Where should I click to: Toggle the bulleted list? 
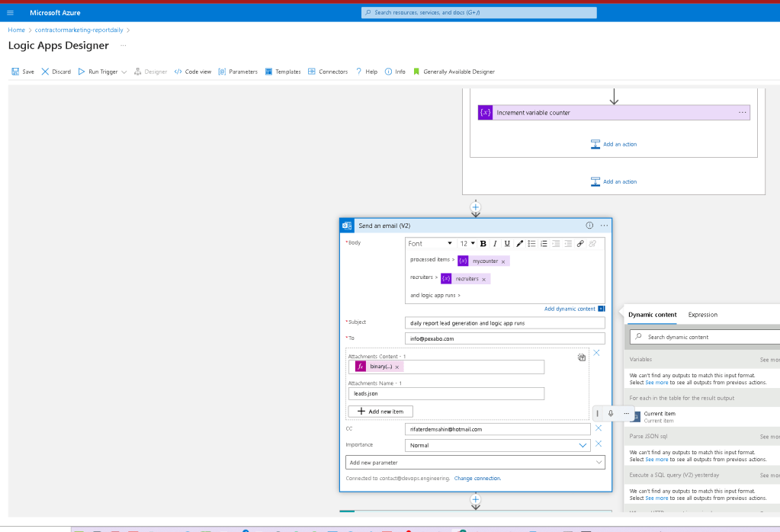click(x=531, y=243)
